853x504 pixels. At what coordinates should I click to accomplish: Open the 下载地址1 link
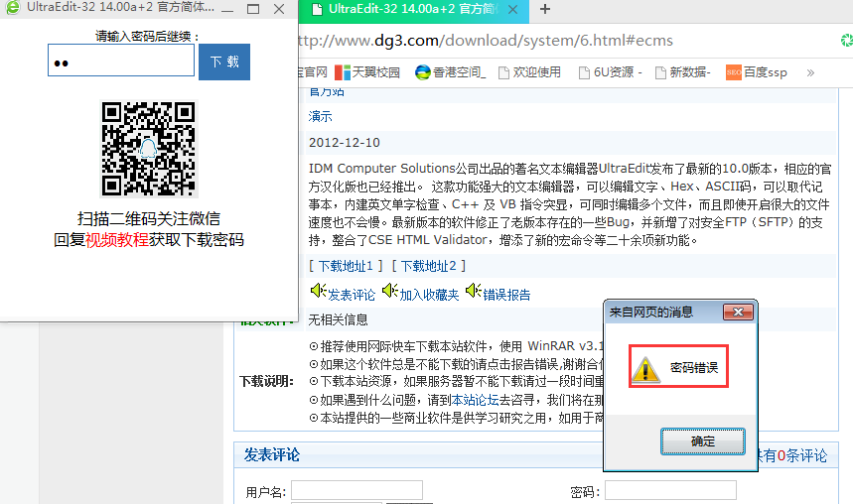346,266
